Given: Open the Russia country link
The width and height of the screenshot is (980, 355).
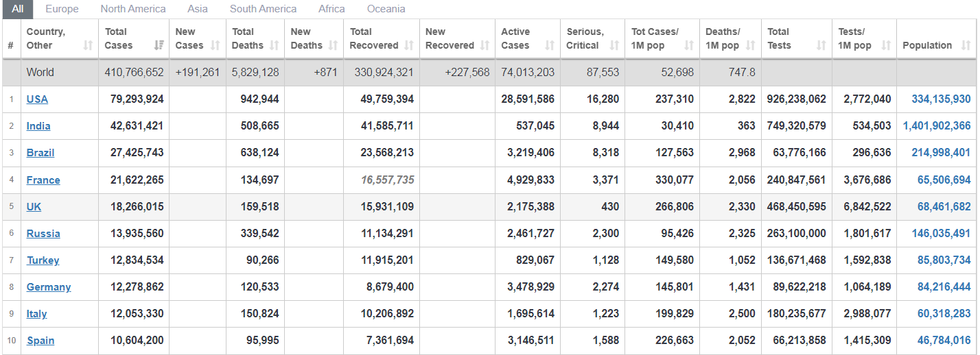Looking at the screenshot, I should (43, 234).
